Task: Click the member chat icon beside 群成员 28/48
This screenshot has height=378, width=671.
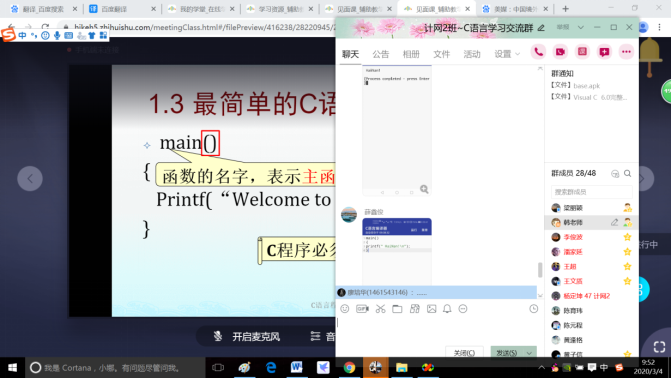Action: coord(615,173)
